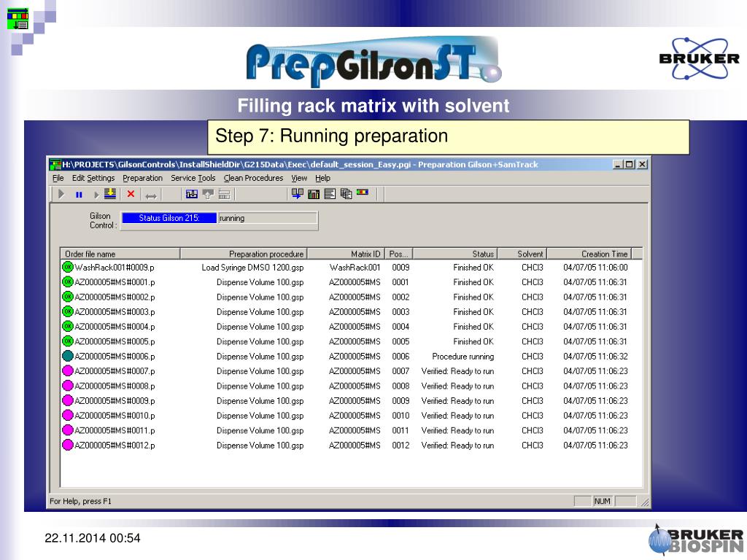Image resolution: width=747 pixels, height=560 pixels.
Task: Click the rack with blue arrow toolbar icon
Action: [298, 194]
